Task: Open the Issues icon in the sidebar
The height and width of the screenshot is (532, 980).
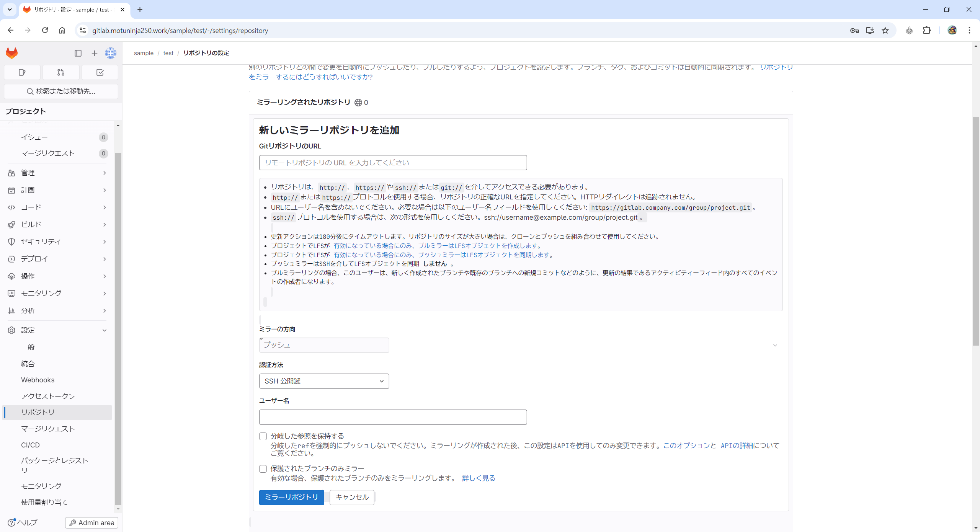Action: click(22, 72)
